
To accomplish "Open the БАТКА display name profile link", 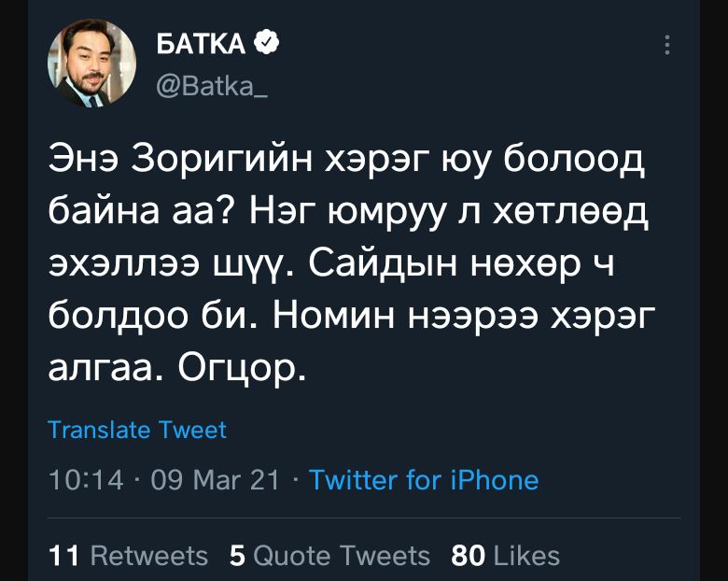I will click(202, 43).
